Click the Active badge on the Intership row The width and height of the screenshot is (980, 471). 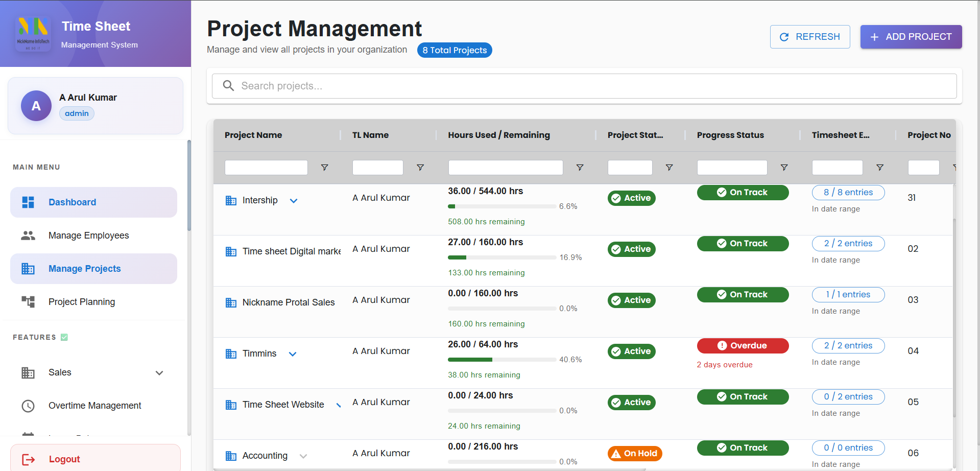coord(631,198)
